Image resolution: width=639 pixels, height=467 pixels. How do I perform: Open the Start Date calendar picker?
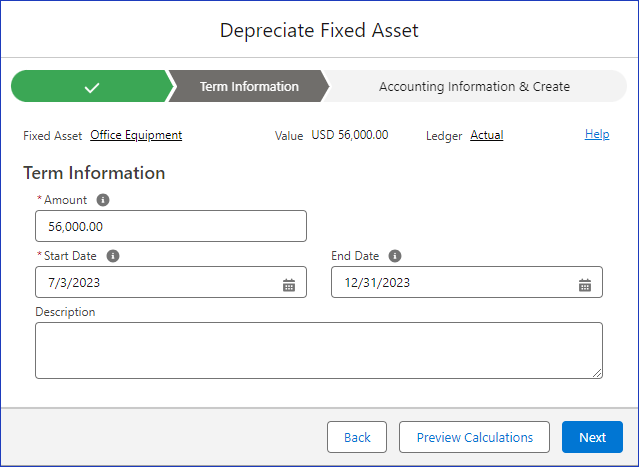click(x=289, y=285)
